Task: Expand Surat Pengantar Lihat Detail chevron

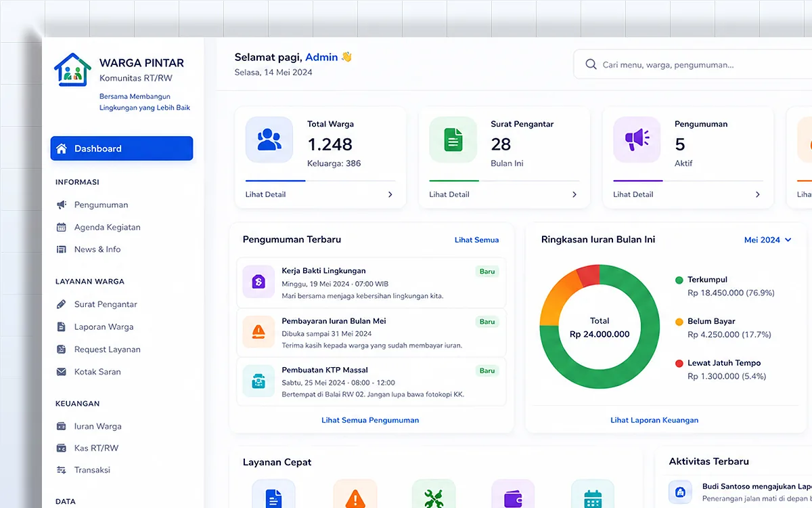Action: (x=574, y=194)
